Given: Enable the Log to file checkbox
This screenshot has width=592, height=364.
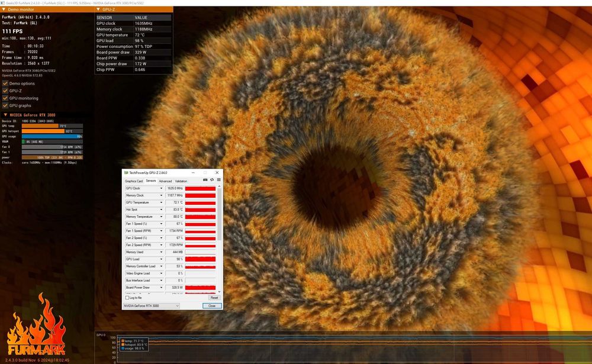Looking at the screenshot, I should coord(127,298).
